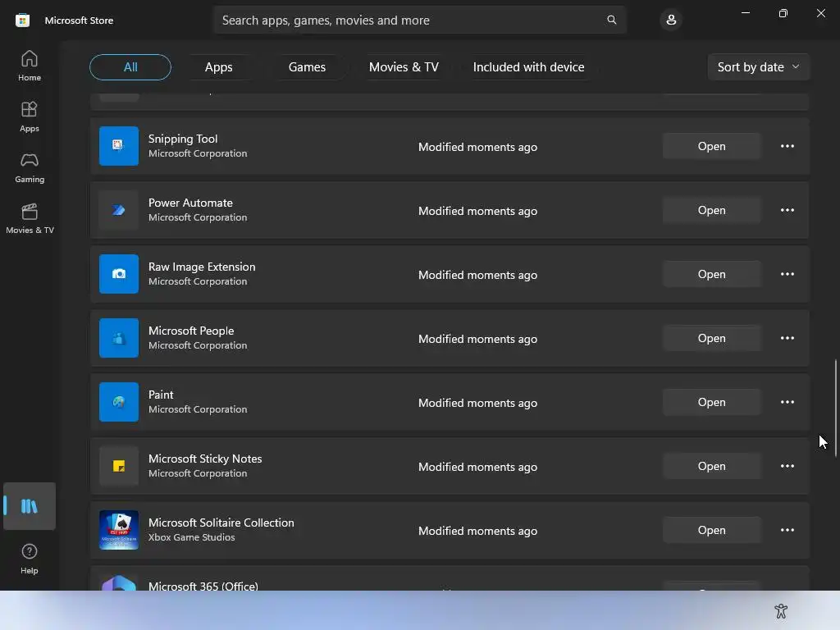Screen dimensions: 840x630
Task: Click the search magnifier icon
Action: (x=611, y=20)
